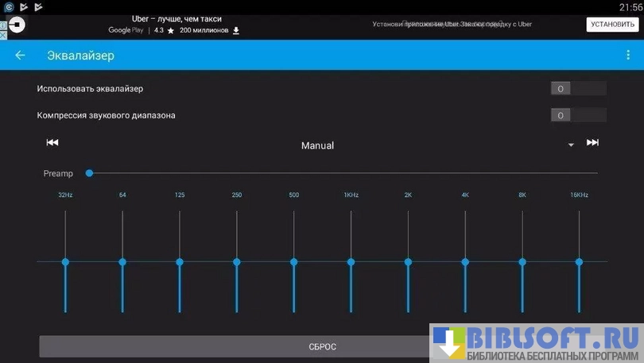
Task: Click the download icon in Uber ad
Action: pyautogui.click(x=236, y=30)
